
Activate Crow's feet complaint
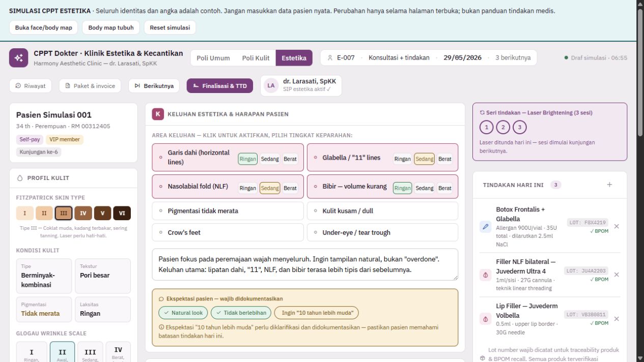click(x=228, y=232)
